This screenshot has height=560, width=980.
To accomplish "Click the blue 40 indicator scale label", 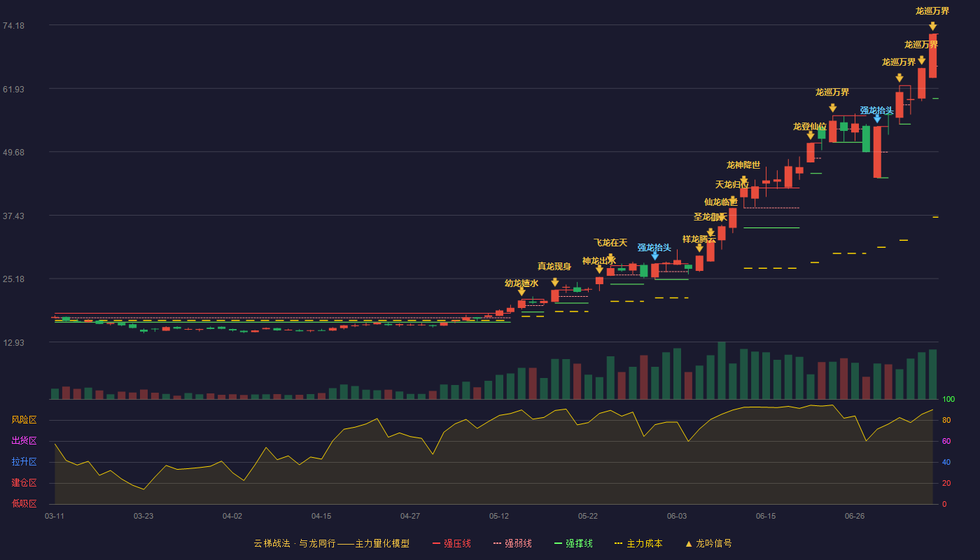I will click(946, 462).
